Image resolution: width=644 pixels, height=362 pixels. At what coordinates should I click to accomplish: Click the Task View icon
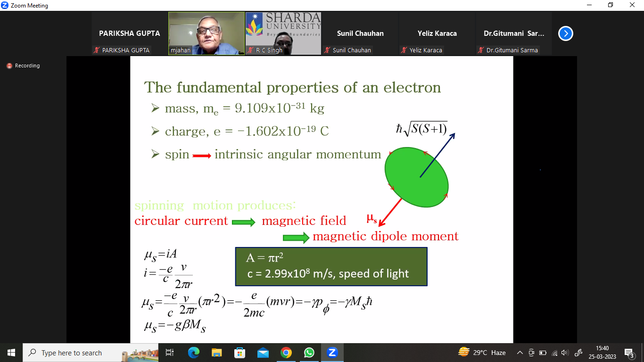click(170, 353)
